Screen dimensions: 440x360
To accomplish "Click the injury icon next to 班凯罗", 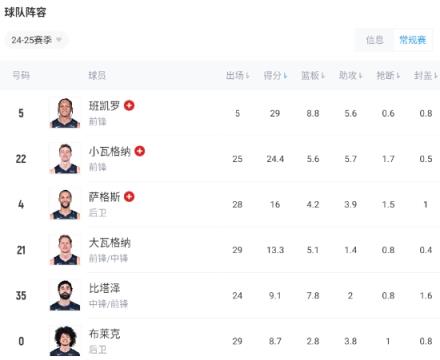I will (129, 106).
